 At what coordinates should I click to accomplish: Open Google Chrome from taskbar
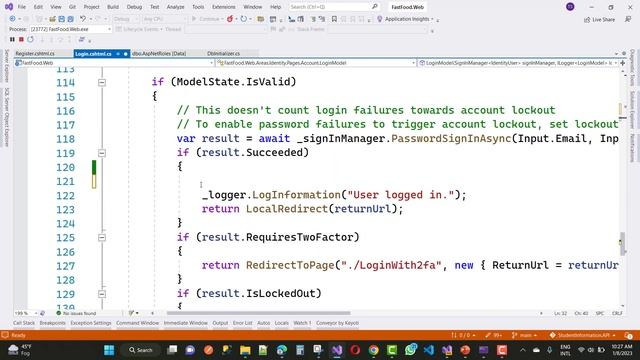tap(373, 350)
